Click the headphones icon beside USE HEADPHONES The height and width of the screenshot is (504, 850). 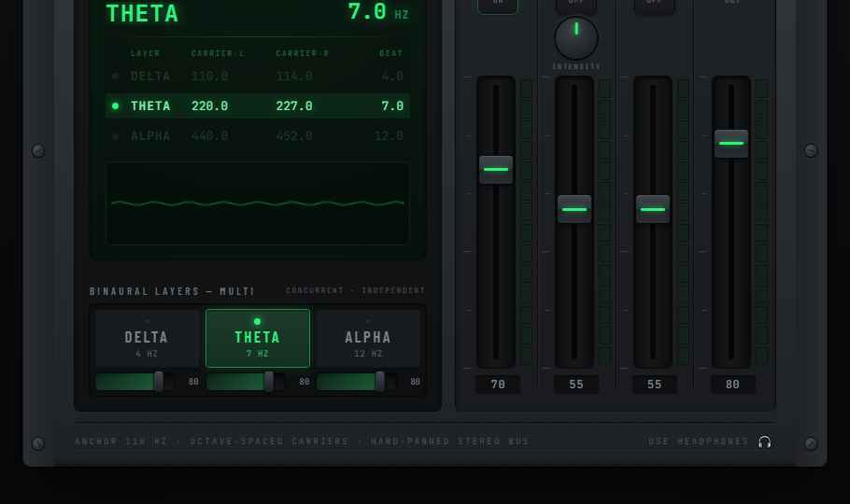[x=764, y=442]
